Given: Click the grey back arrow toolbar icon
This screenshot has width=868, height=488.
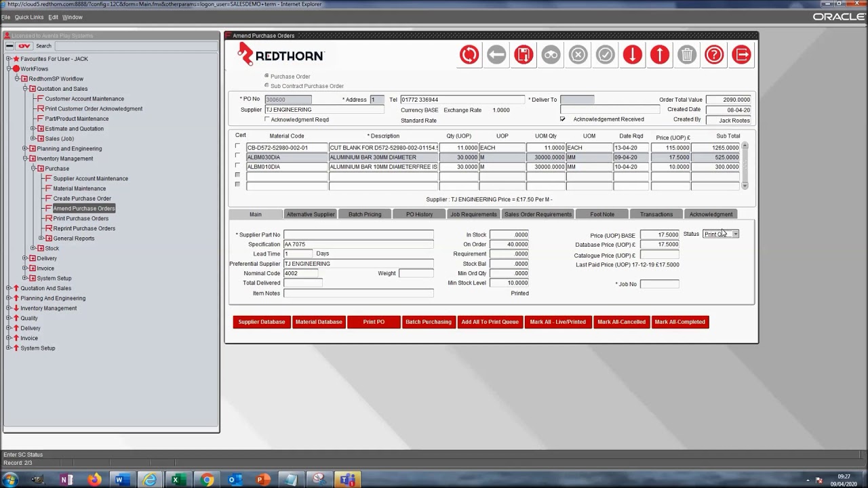Looking at the screenshot, I should [496, 55].
